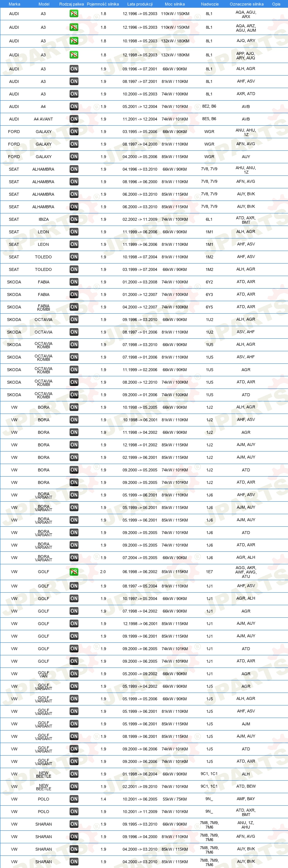Screen dimensions: 288x868
Task: Click the ON icon in the Skoda Fabia 6Y2 row
Action: (74, 282)
